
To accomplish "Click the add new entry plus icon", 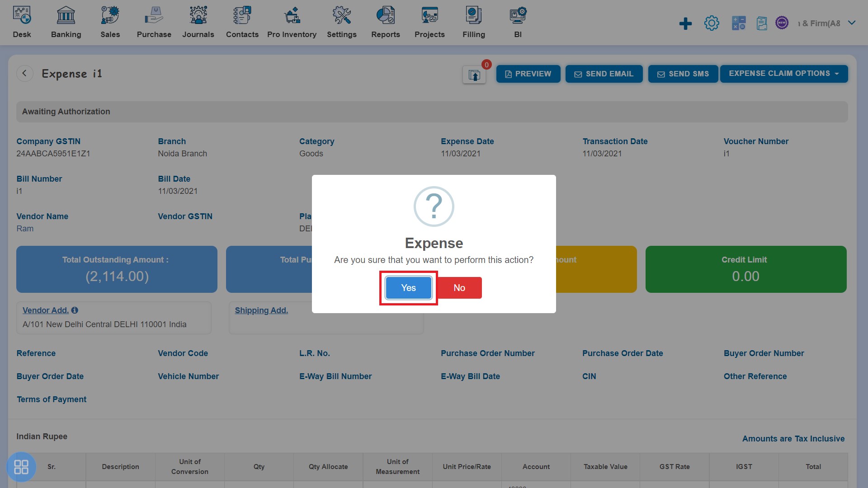I will (x=685, y=23).
